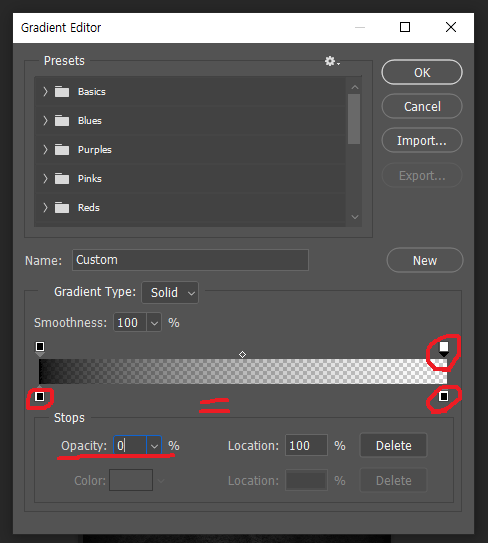The image size is (488, 543).
Task: Click the presets list scroll down arrow
Action: [x=355, y=217]
